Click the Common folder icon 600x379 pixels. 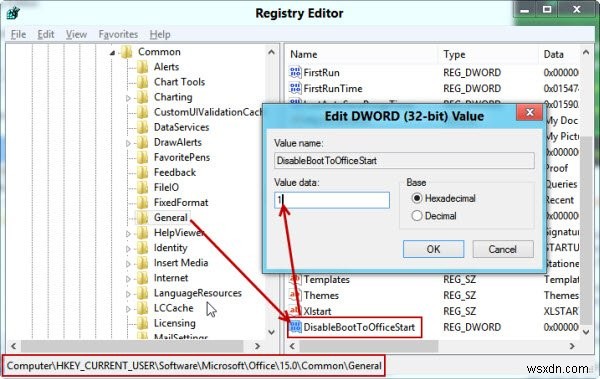coord(127,52)
